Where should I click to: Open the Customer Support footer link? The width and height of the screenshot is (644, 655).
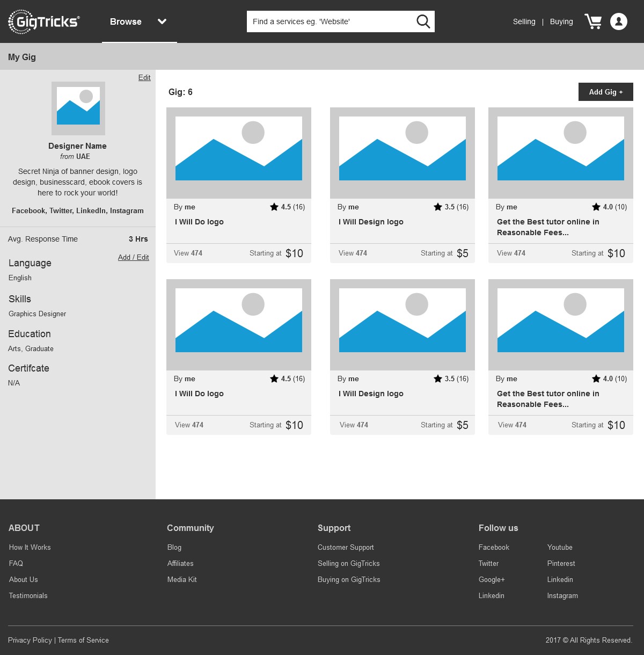[x=346, y=548]
